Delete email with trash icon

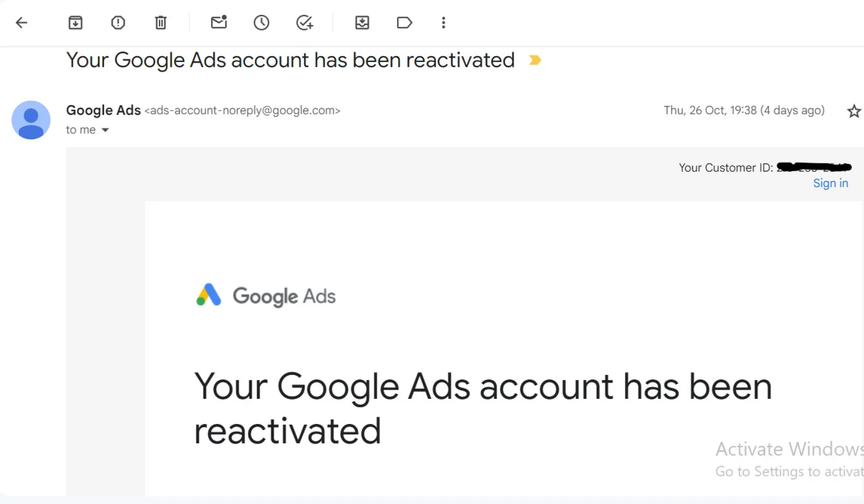161,22
